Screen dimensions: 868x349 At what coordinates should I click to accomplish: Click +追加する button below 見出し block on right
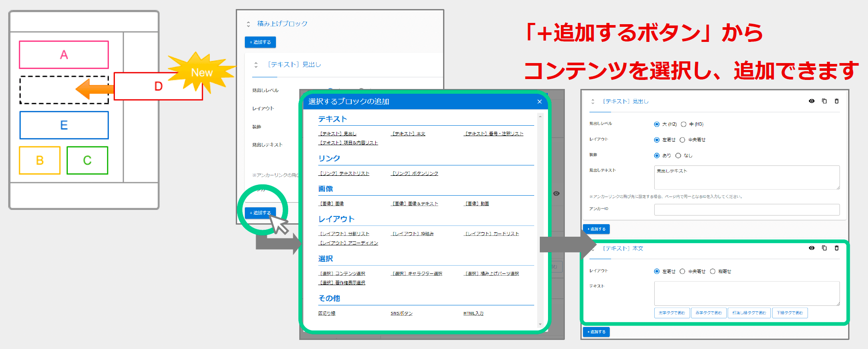pyautogui.click(x=596, y=229)
